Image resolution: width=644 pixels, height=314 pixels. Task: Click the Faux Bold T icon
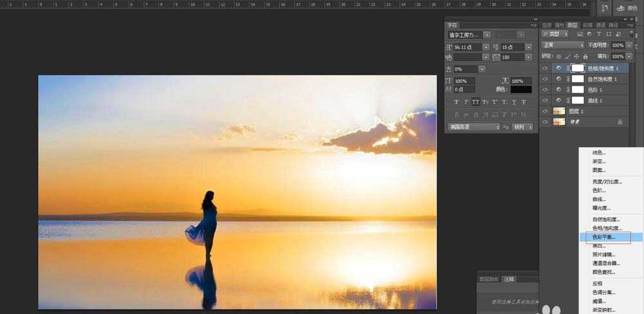(457, 102)
